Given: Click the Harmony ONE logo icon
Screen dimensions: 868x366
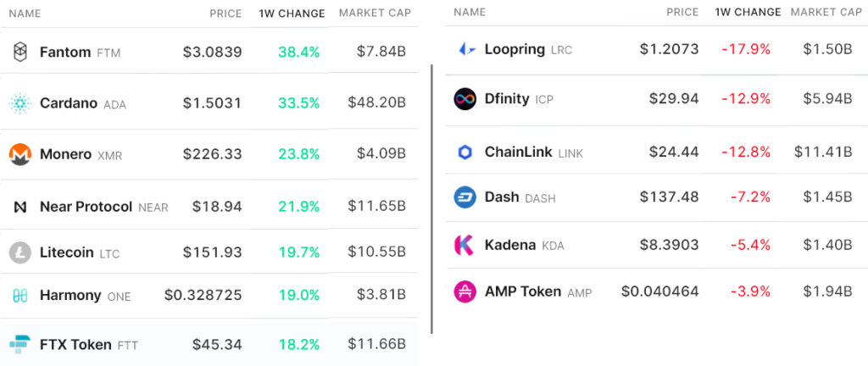Looking at the screenshot, I should pyautogui.click(x=19, y=296).
